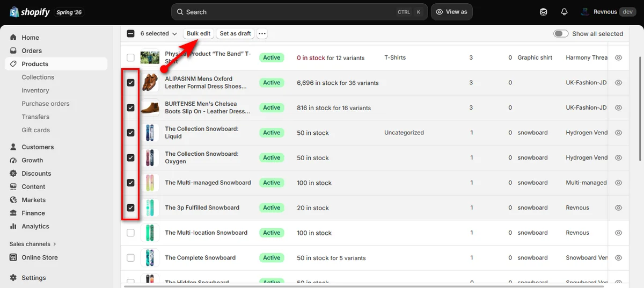The height and width of the screenshot is (288, 644).
Task: Preview BURTENSE Chelsea Boots with eye icon
Action: (x=618, y=107)
